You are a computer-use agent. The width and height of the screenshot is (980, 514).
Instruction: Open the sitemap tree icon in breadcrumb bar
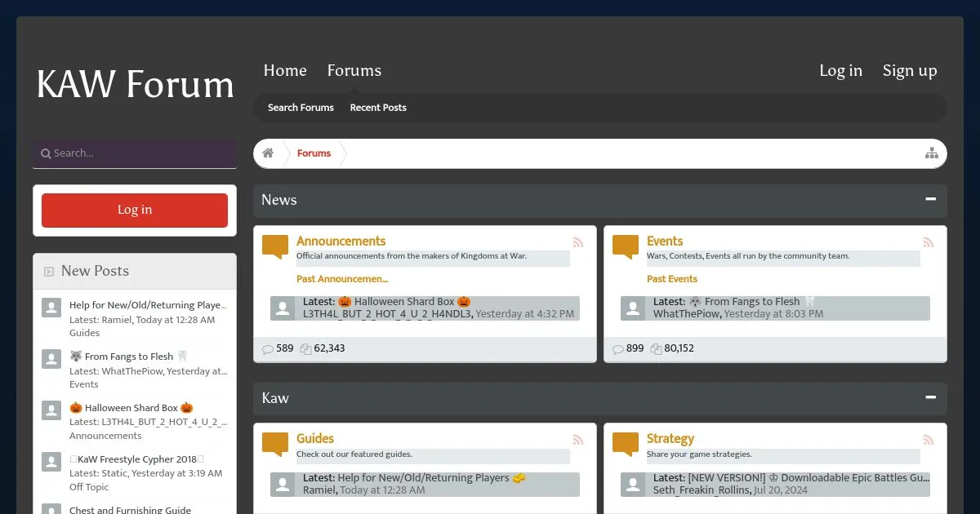pyautogui.click(x=931, y=153)
